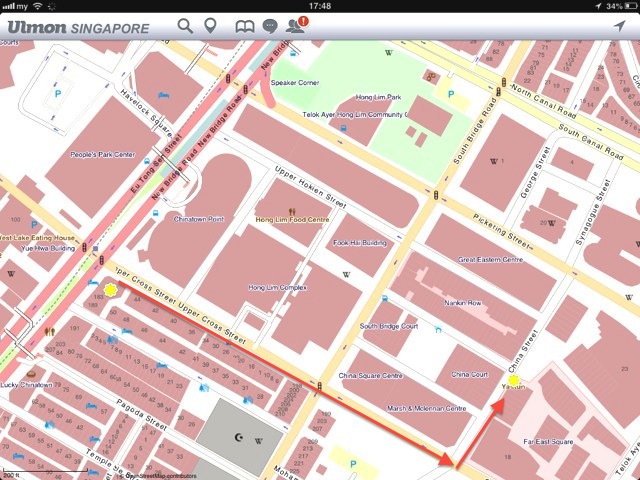Open the friends icon with alert badge
640x480 pixels.
pyautogui.click(x=297, y=25)
